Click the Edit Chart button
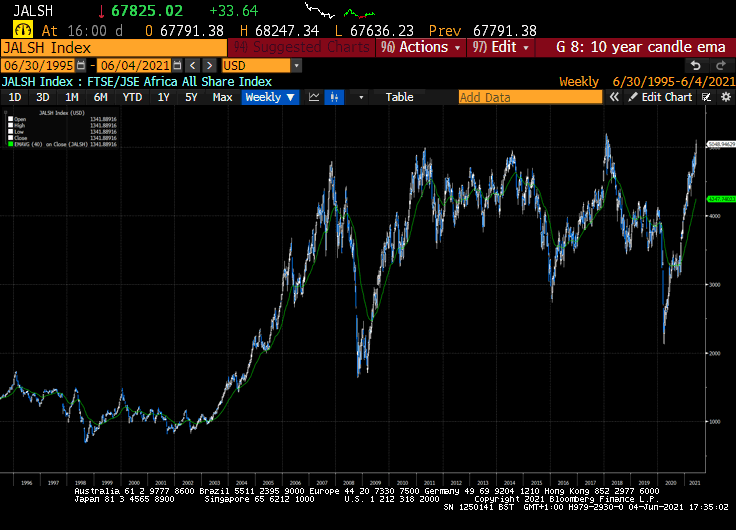The image size is (736, 530). pos(660,97)
